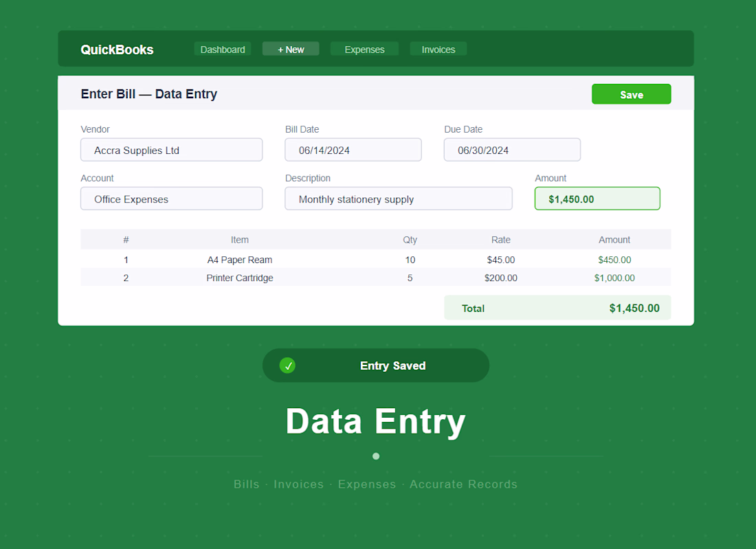Click the Rate column header
The width and height of the screenshot is (756, 549).
coord(501,240)
